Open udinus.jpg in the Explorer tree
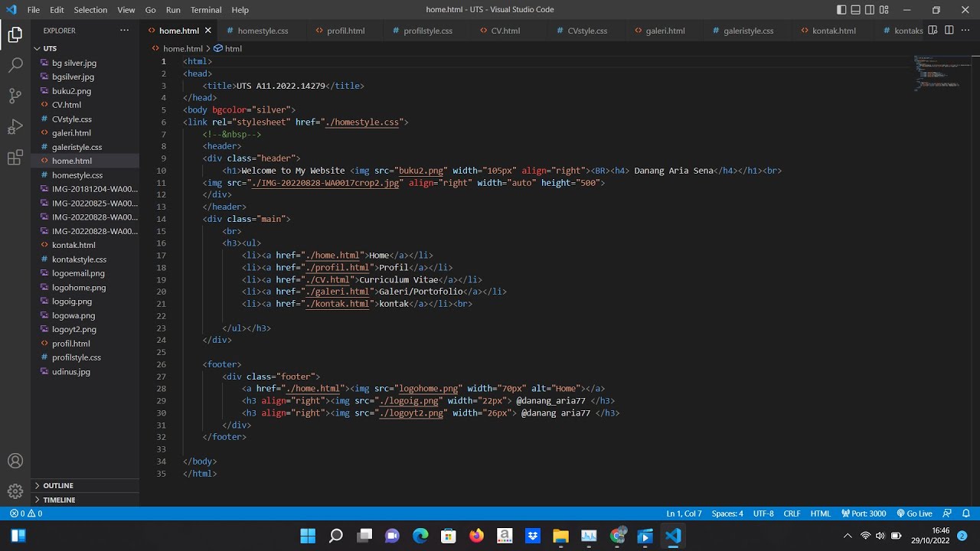Screen dimensions: 980x551 tap(84, 371)
